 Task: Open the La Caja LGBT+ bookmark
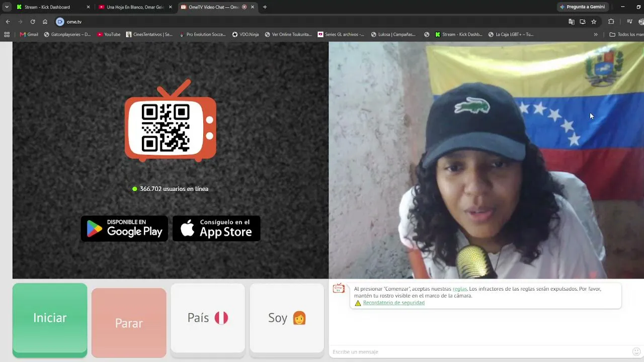coord(511,35)
